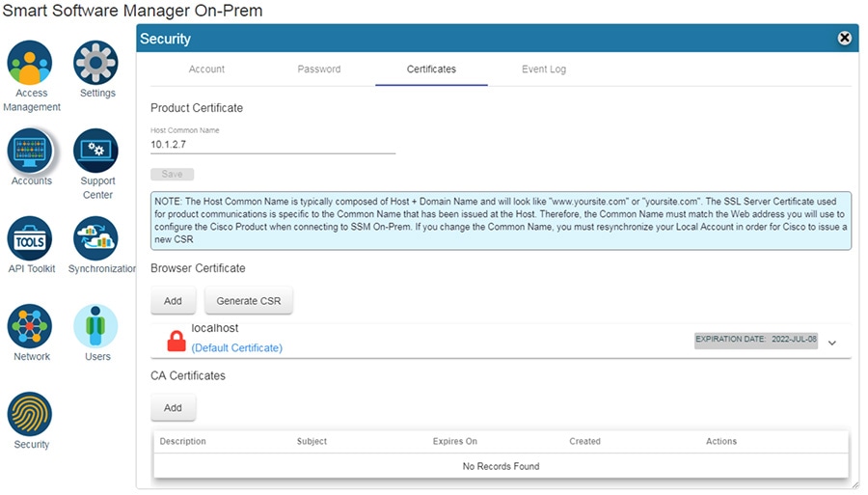Image resolution: width=868 pixels, height=495 pixels.
Task: Click the (Default Certificate) link
Action: (237, 347)
